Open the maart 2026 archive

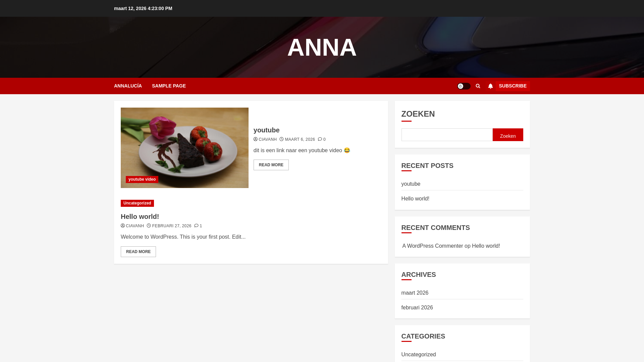click(415, 293)
